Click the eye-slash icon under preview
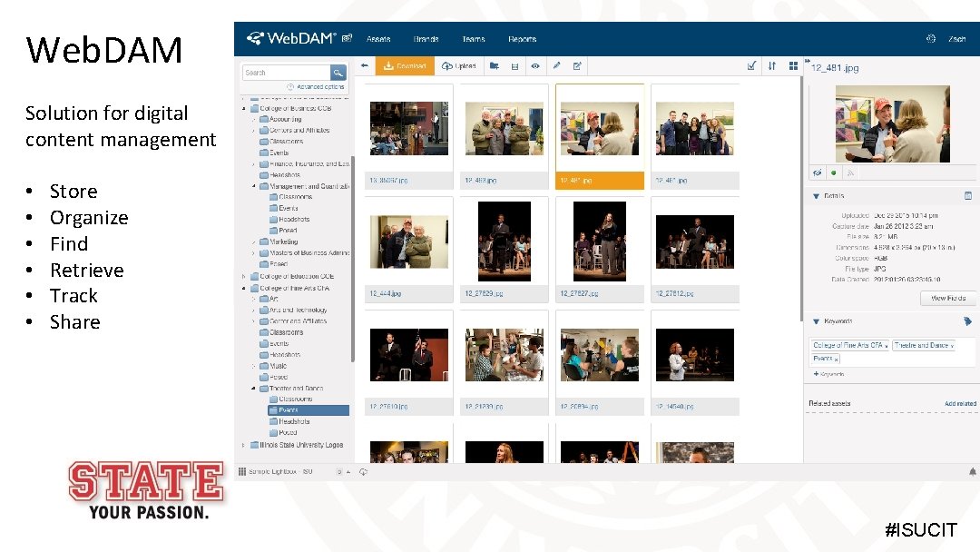 pos(817,172)
